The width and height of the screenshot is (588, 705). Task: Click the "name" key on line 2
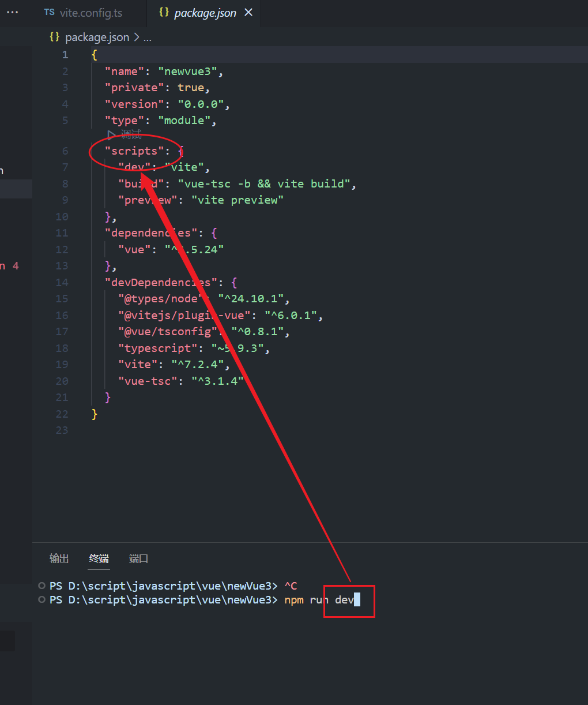click(x=125, y=72)
